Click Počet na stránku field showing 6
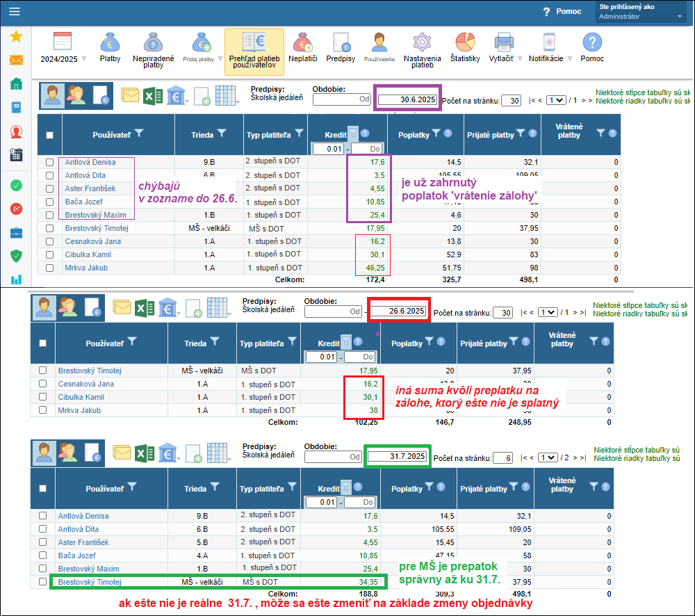Screen dimensions: 695x616 tap(502, 458)
